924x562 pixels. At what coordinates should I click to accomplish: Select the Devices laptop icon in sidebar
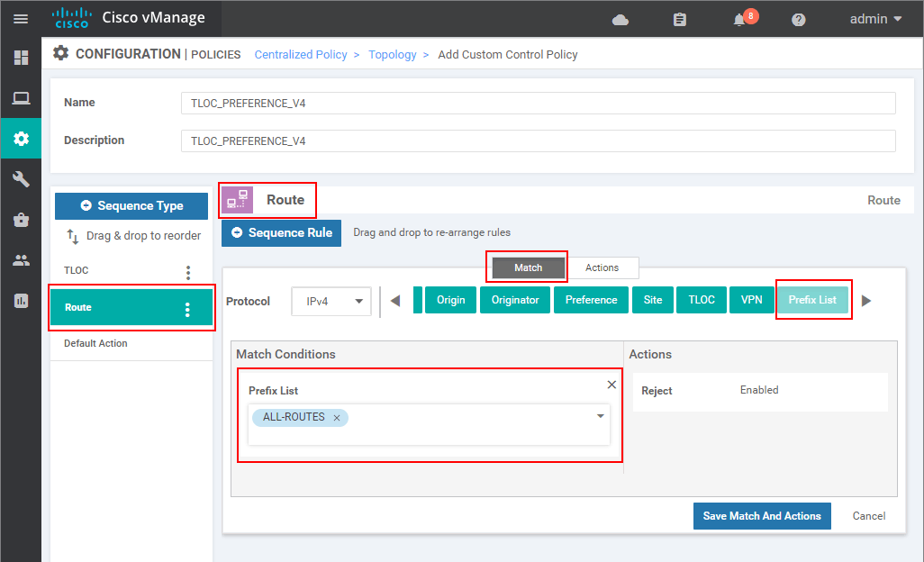(20, 98)
